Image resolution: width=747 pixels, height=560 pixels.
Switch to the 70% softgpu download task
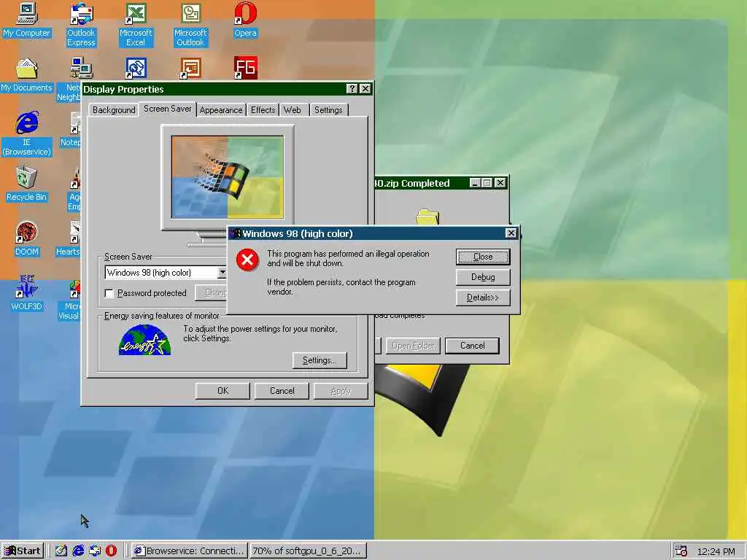coord(308,551)
